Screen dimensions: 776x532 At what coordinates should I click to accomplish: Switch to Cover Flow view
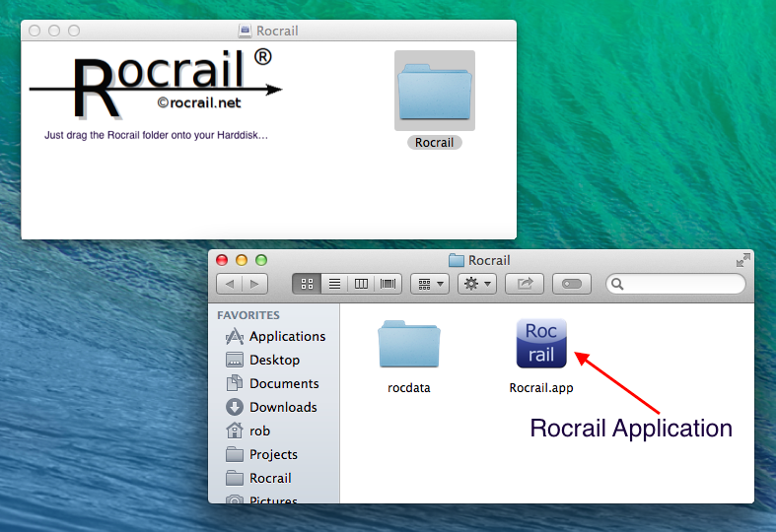point(388,284)
